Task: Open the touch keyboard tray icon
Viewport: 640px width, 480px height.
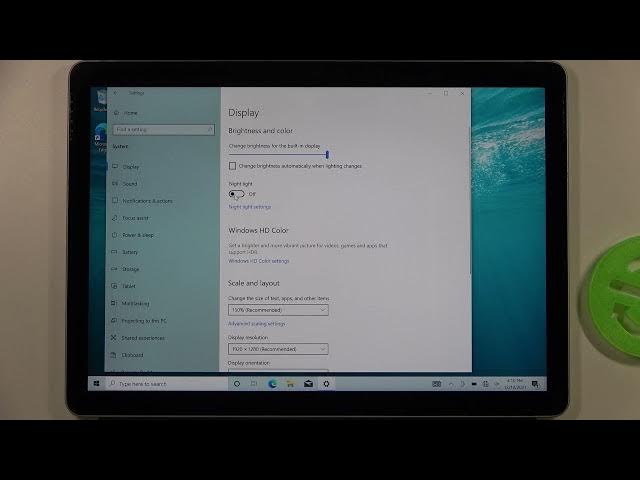Action: tap(436, 384)
